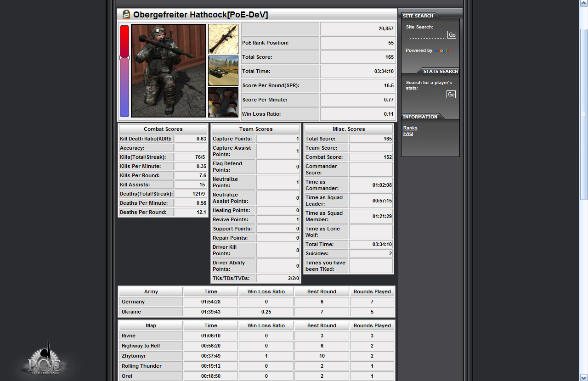Select the Combat Scores section header
The height and width of the screenshot is (381, 588).
[x=163, y=129]
